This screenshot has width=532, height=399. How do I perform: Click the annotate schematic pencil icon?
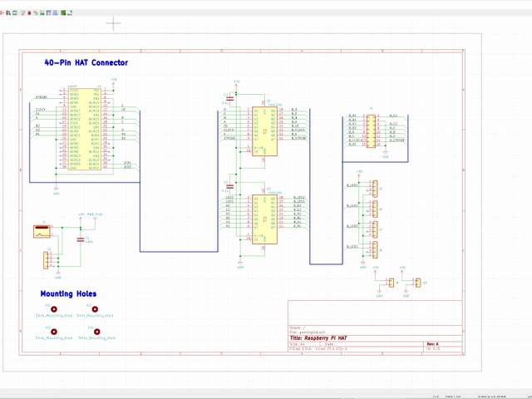(x=24, y=13)
